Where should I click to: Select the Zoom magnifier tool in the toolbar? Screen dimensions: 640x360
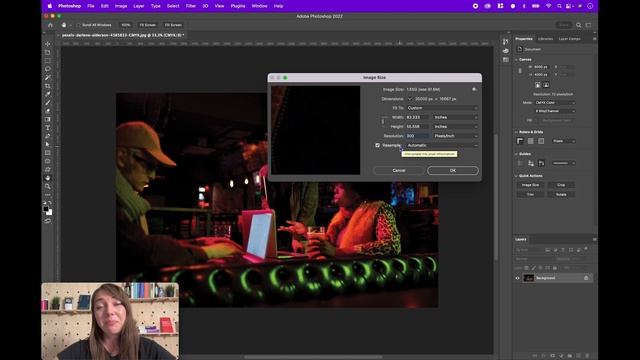(48, 187)
